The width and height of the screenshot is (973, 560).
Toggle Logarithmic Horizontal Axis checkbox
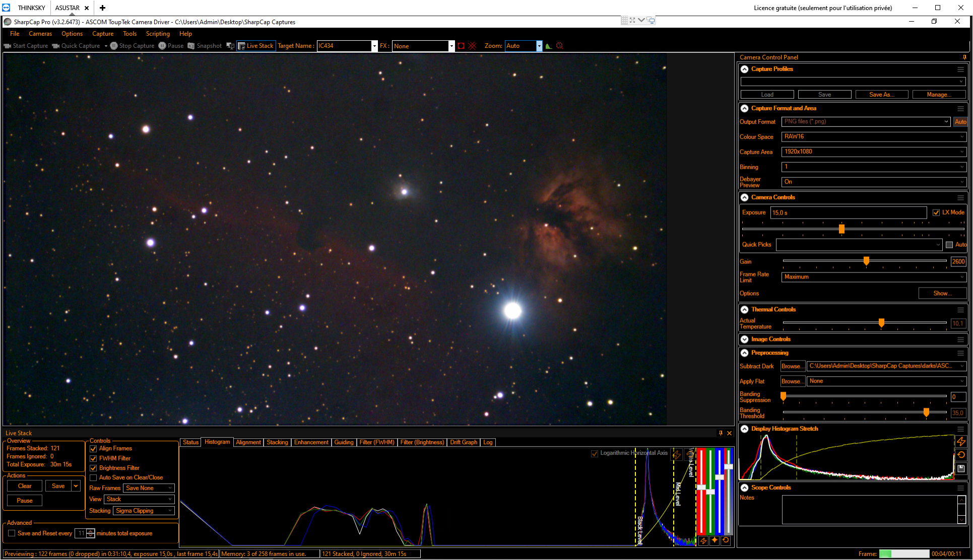[595, 453]
